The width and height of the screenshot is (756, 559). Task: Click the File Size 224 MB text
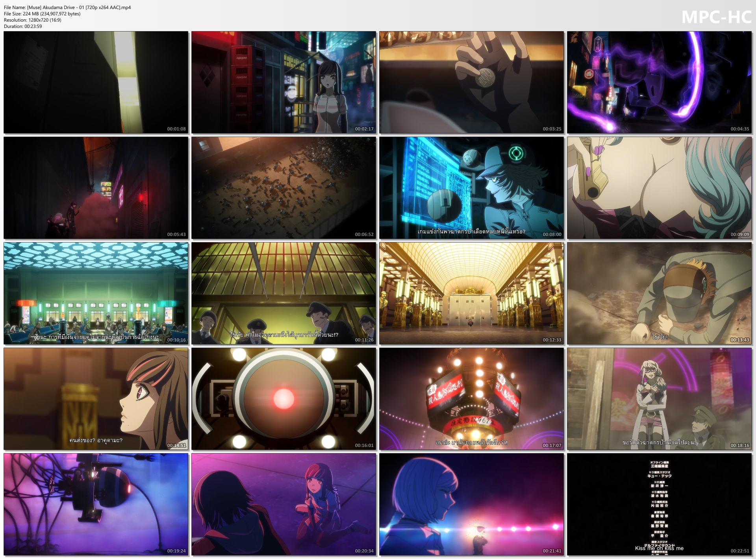pyautogui.click(x=42, y=14)
